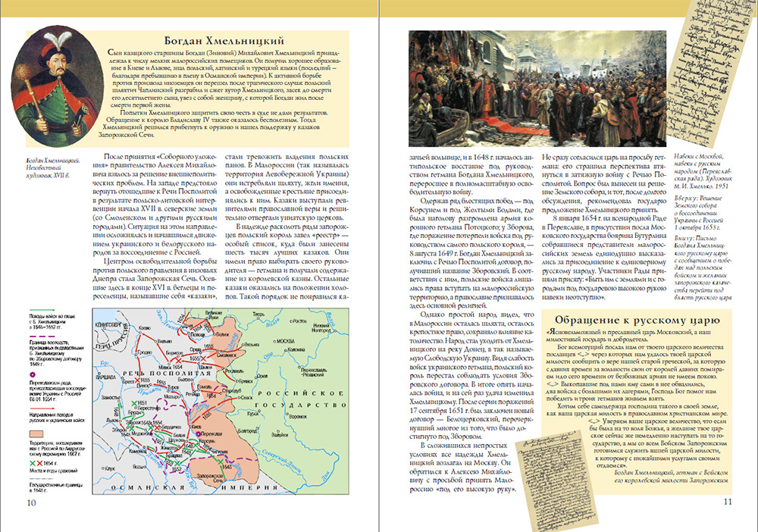Click the paragraph beginning "Однако простой народ видел"

471,375
